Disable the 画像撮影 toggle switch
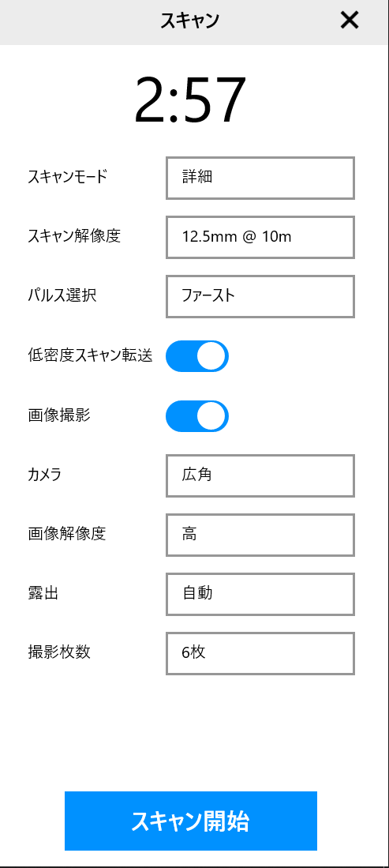Screen dimensions: 389x868 pyautogui.click(x=197, y=416)
